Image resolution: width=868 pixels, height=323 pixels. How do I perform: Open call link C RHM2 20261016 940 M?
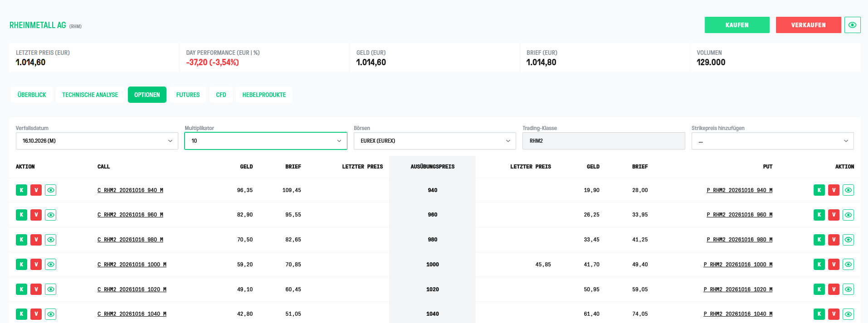point(130,190)
